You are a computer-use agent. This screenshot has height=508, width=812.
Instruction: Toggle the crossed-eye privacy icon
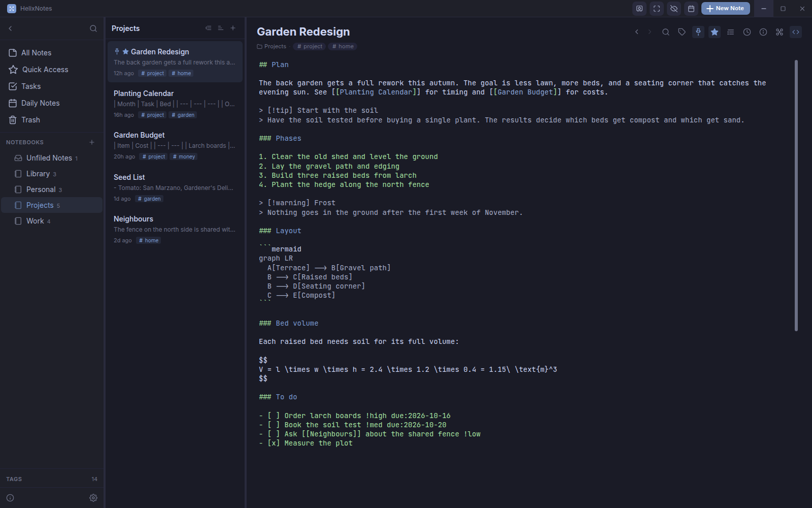point(674,9)
